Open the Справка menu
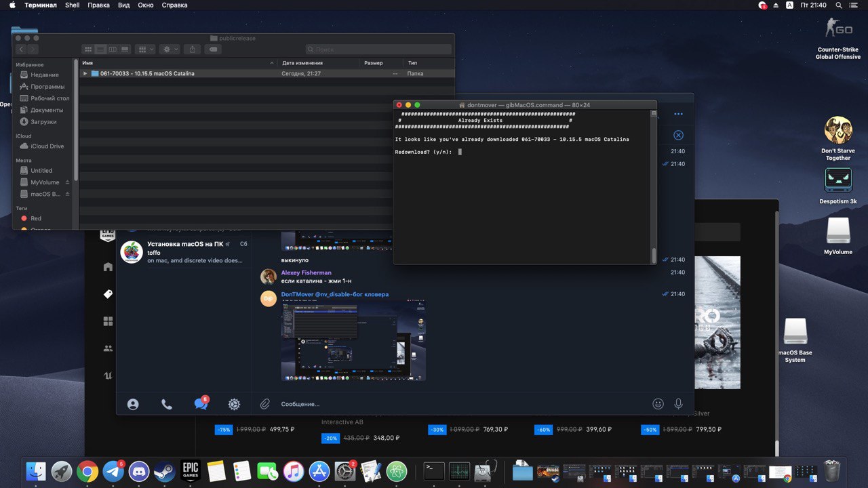Screen dimensions: 868x488 tap(176, 5)
